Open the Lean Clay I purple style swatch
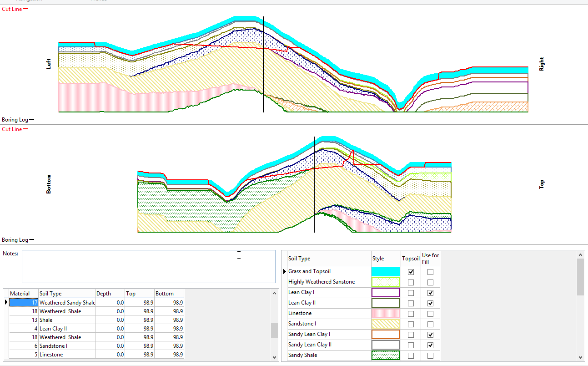The height and width of the screenshot is (366, 588). (386, 292)
